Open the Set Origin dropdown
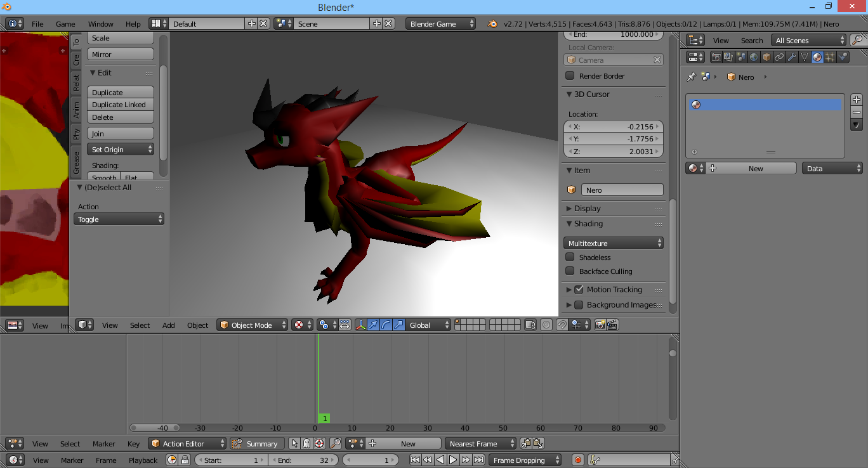 coord(121,150)
